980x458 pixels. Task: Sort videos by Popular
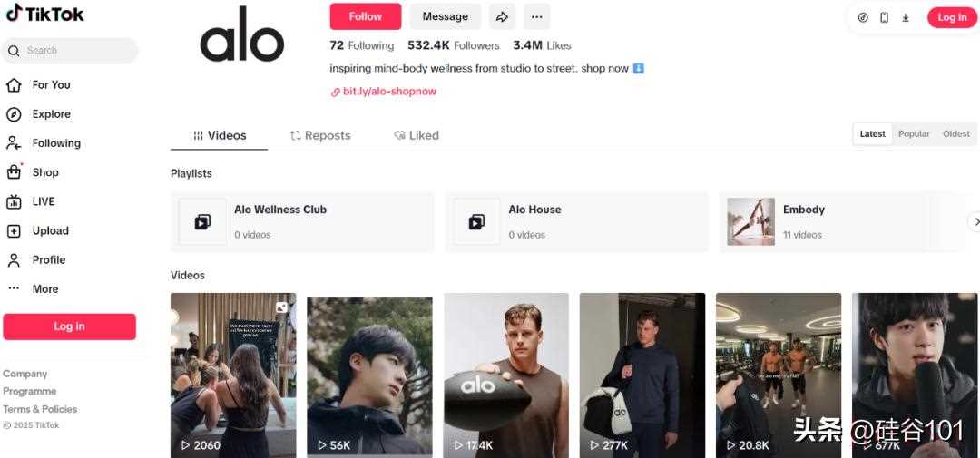(914, 133)
